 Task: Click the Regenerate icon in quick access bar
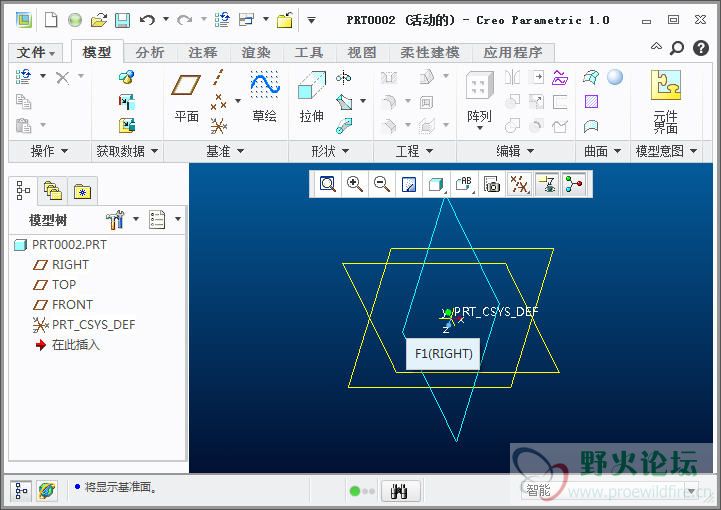222,20
